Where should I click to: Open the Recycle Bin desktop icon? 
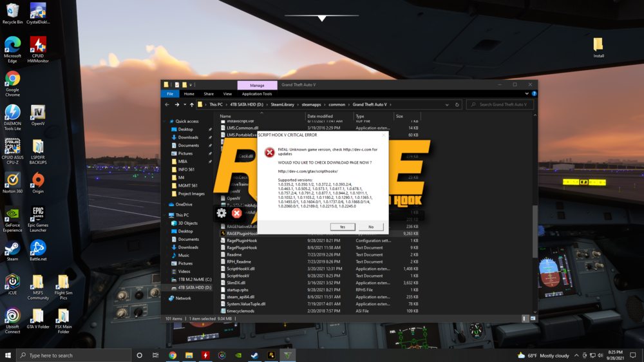(12, 14)
